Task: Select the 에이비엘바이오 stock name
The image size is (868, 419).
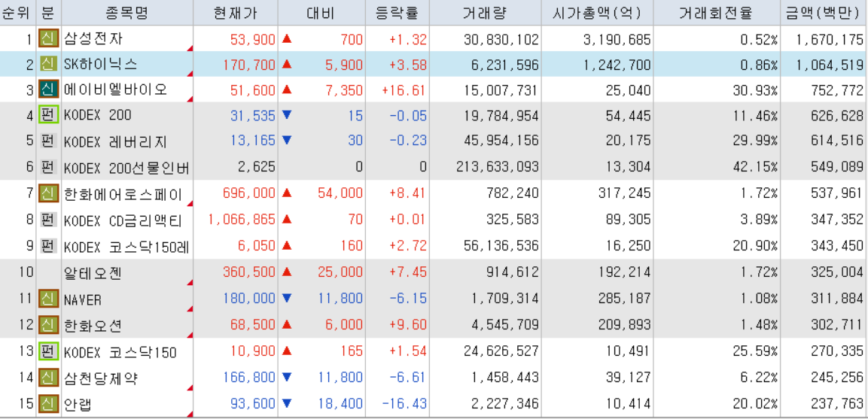Action: [x=115, y=90]
